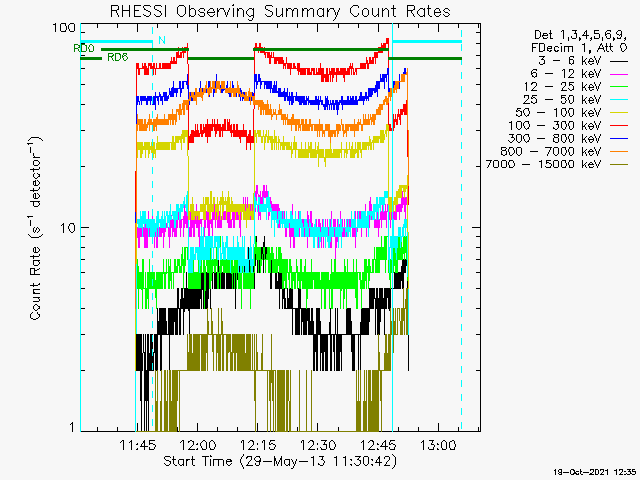This screenshot has width=640, height=480.
Task: Click the red line swatch for 100 - 300 keV
Action: click(x=619, y=126)
